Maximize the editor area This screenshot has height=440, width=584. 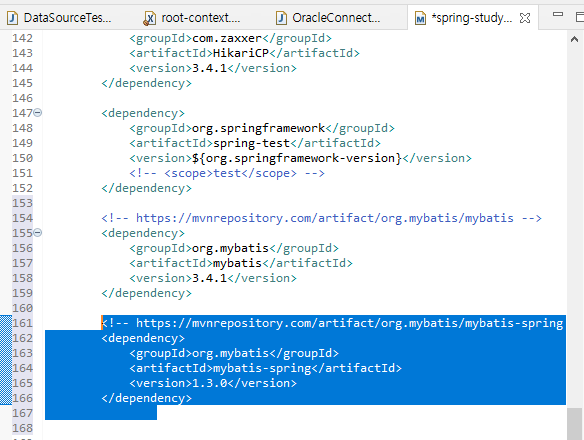(x=580, y=17)
